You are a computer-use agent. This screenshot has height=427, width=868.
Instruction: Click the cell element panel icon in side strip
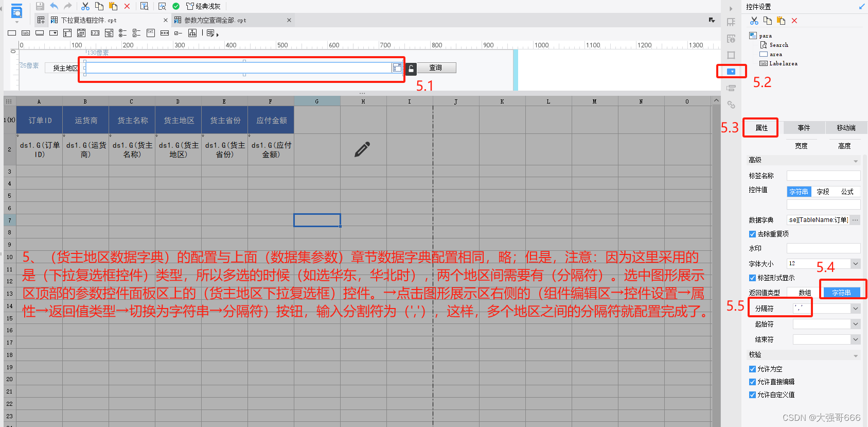click(731, 22)
